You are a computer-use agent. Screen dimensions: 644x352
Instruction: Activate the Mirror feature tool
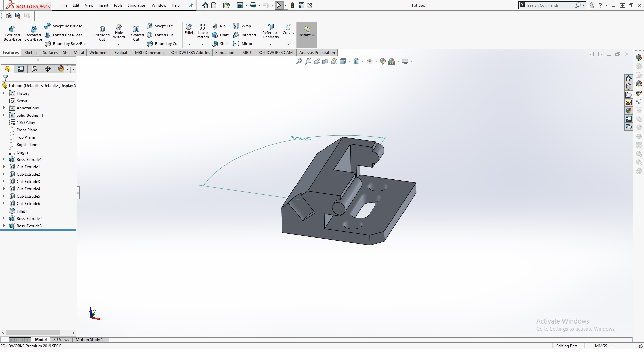pos(243,44)
